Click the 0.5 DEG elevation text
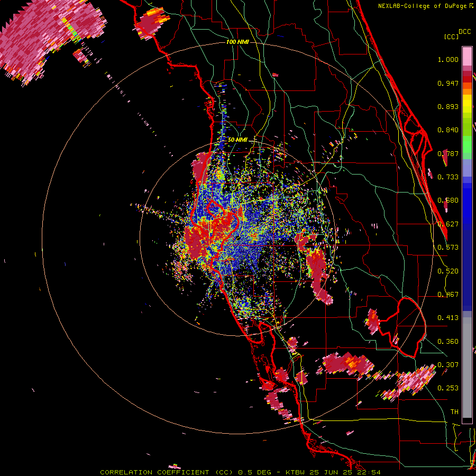 pos(254,472)
